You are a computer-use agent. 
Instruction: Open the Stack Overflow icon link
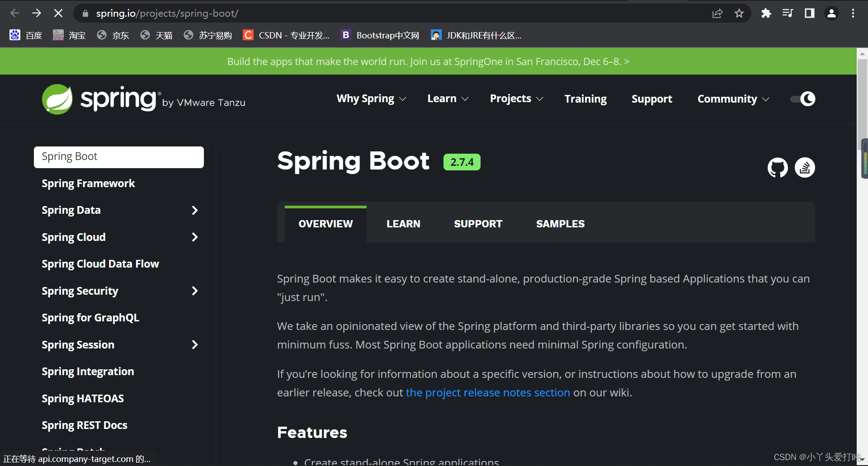tap(805, 168)
